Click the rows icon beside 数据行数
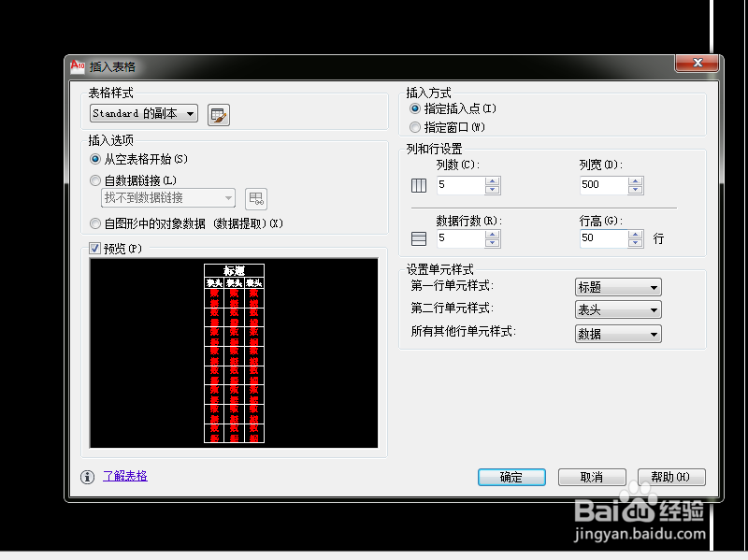The image size is (748, 560). [419, 238]
